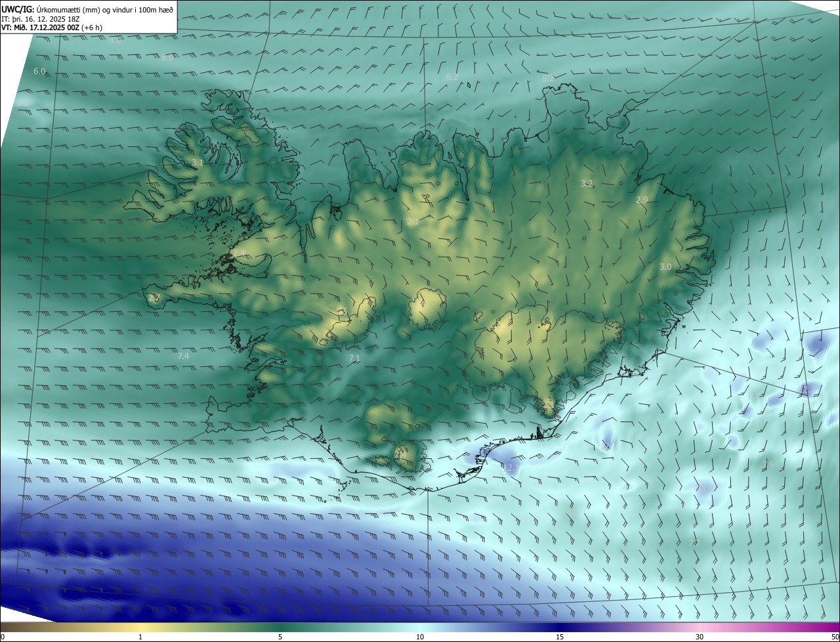Click the 50 tick label on the color scale

834,637
